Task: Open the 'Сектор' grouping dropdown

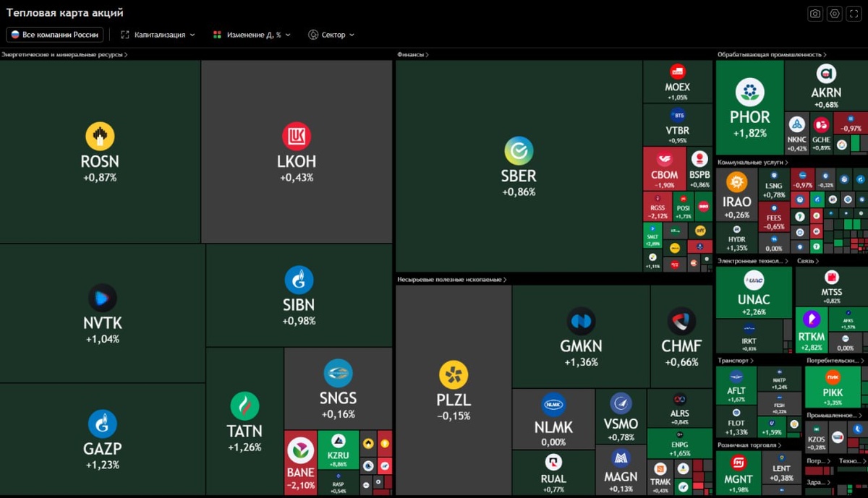Action: [x=331, y=35]
